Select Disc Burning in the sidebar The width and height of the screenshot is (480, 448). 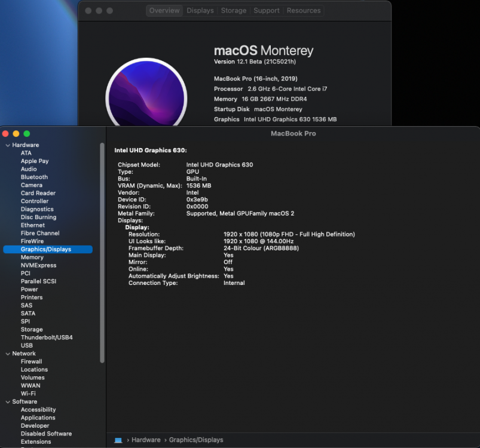point(39,217)
